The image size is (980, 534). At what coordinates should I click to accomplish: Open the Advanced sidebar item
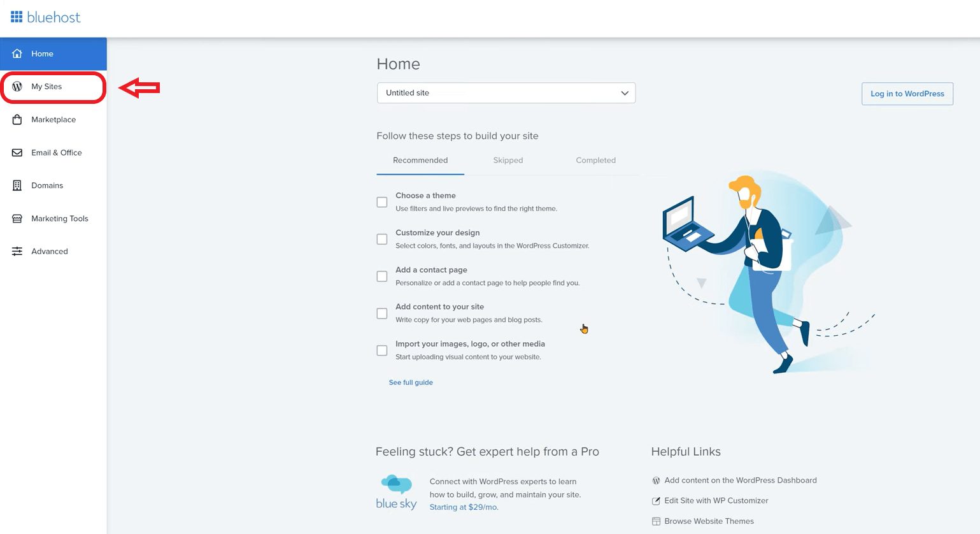[x=53, y=252]
